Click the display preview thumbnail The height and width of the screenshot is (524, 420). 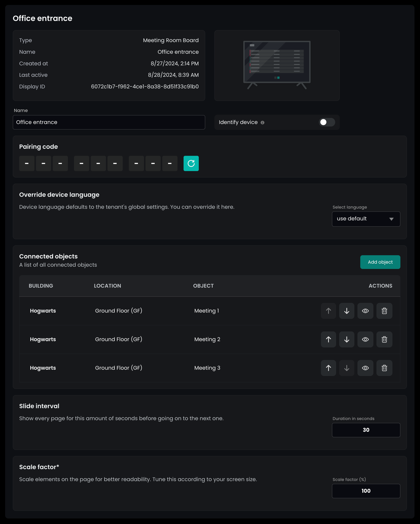tap(277, 65)
